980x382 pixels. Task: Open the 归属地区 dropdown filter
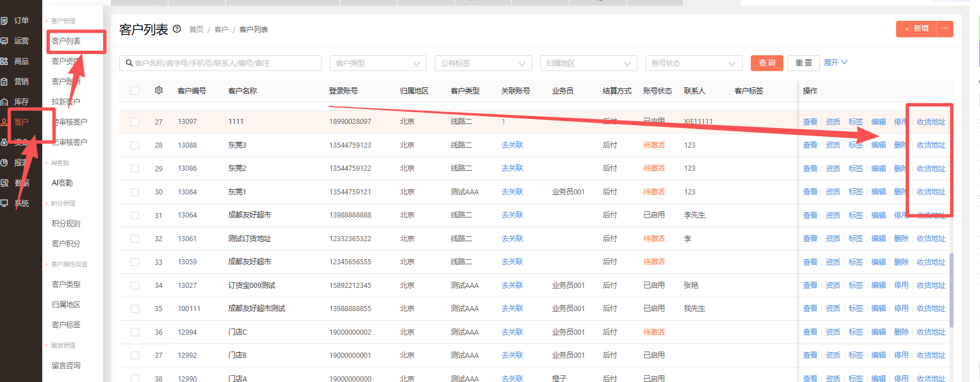(x=589, y=63)
